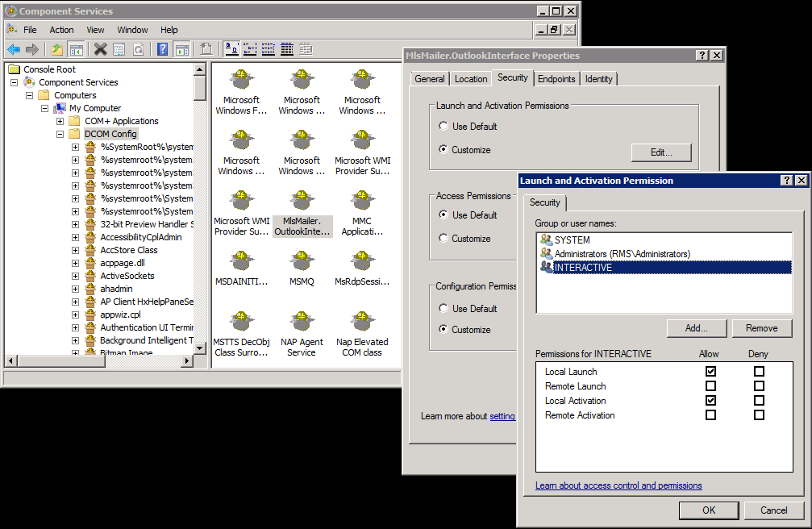Click the Add... button
The image size is (812, 529).
point(697,328)
